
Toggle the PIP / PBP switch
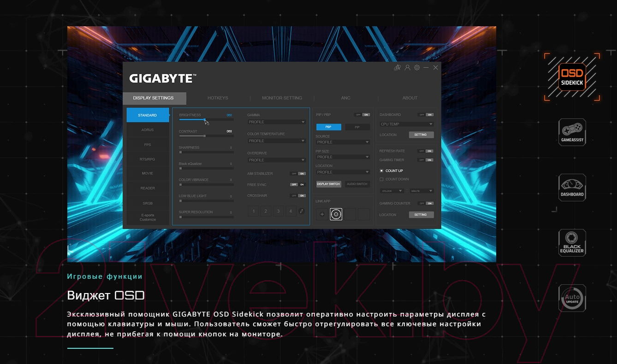(x=362, y=115)
